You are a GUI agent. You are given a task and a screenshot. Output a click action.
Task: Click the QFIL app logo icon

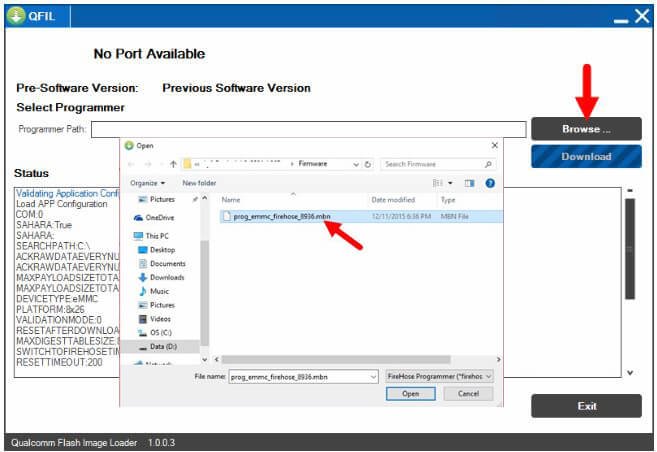coord(16,15)
